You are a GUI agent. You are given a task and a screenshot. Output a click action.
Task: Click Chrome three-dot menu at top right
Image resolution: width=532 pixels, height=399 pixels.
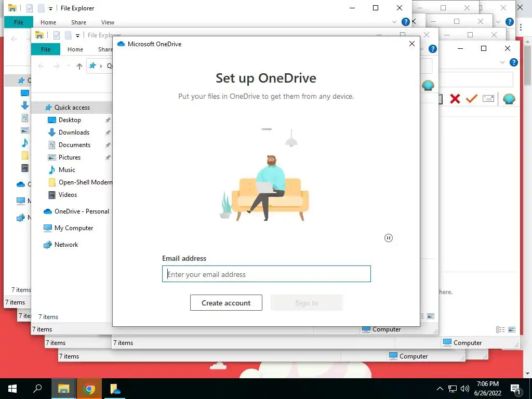click(521, 28)
